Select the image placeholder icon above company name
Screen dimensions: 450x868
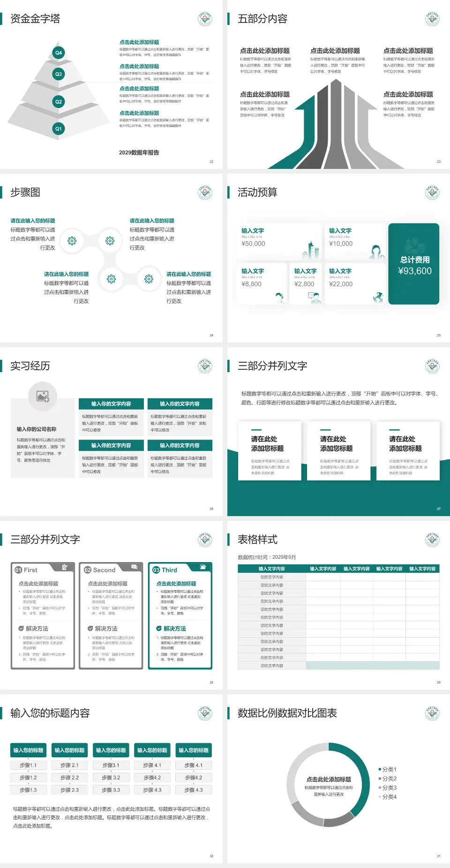click(x=43, y=396)
